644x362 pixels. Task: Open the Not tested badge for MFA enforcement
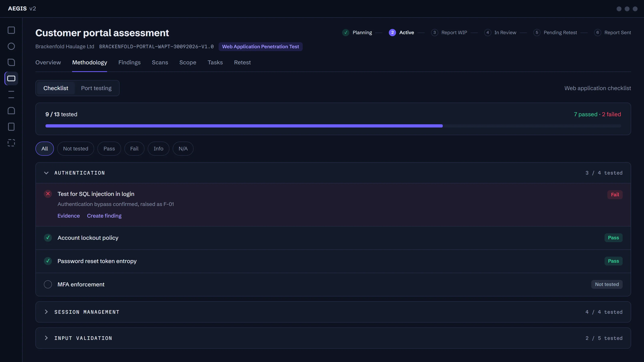(x=607, y=284)
